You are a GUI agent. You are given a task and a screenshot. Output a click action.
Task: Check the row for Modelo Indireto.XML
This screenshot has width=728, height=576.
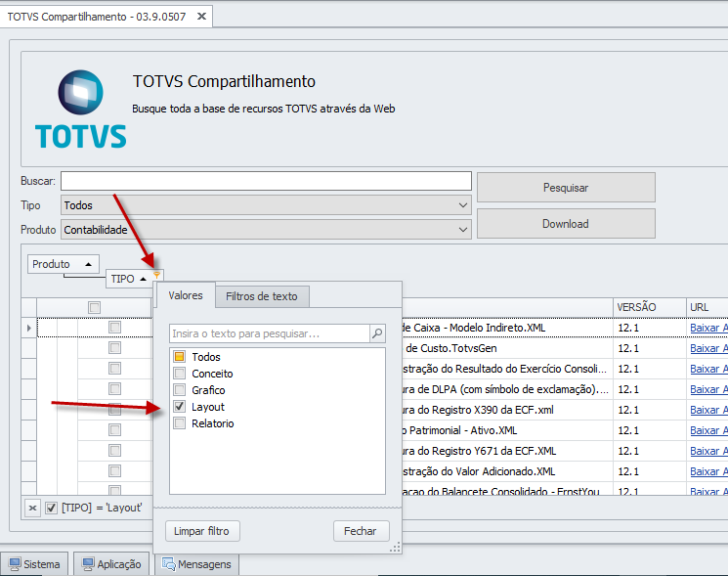[114, 328]
